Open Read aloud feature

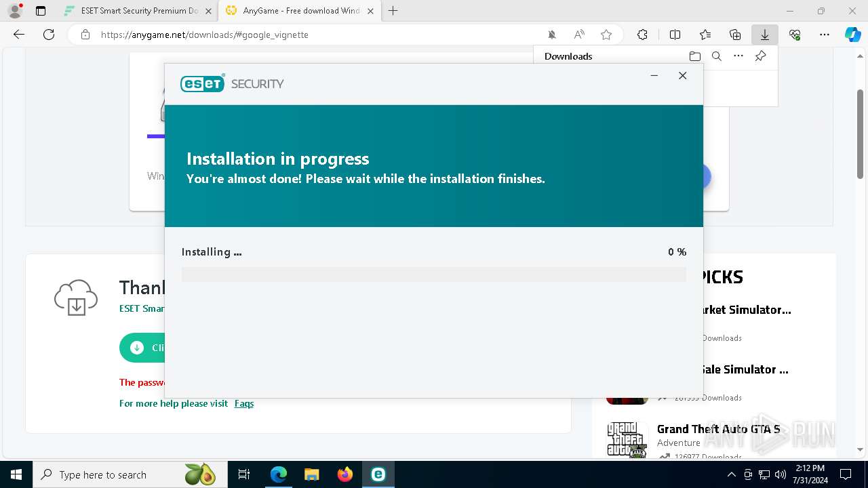point(579,35)
